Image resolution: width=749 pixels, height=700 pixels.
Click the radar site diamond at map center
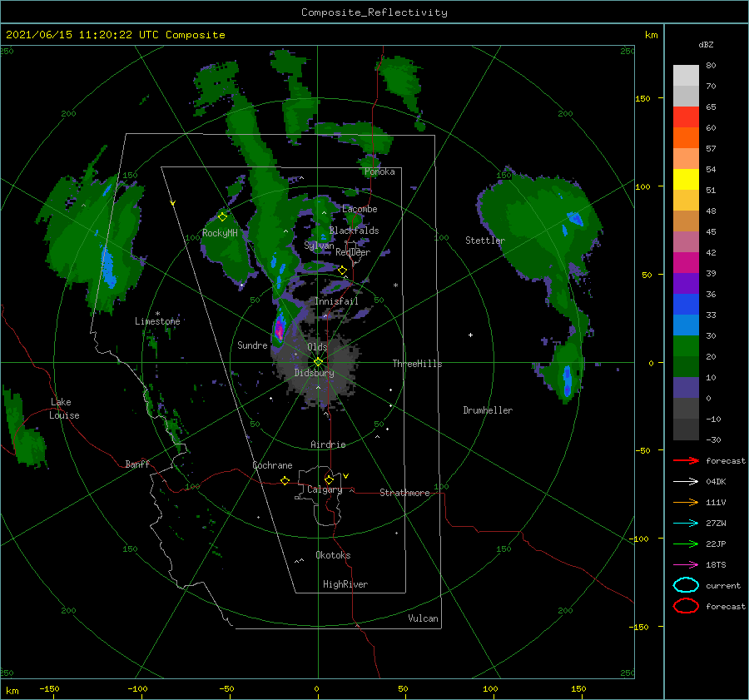[x=318, y=362]
